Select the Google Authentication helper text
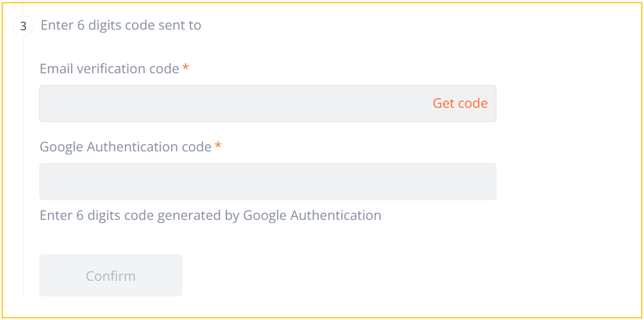Viewport: 644px width, 320px height. 210,215
